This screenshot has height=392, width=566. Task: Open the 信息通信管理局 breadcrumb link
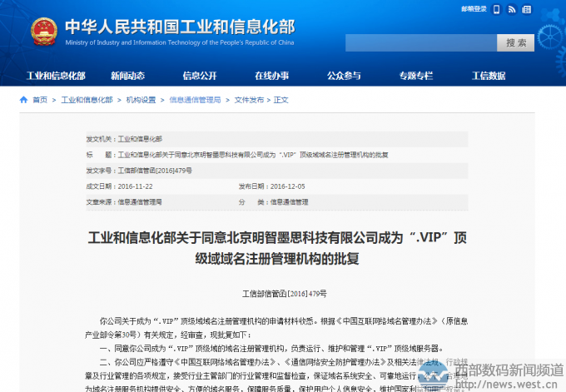(195, 100)
